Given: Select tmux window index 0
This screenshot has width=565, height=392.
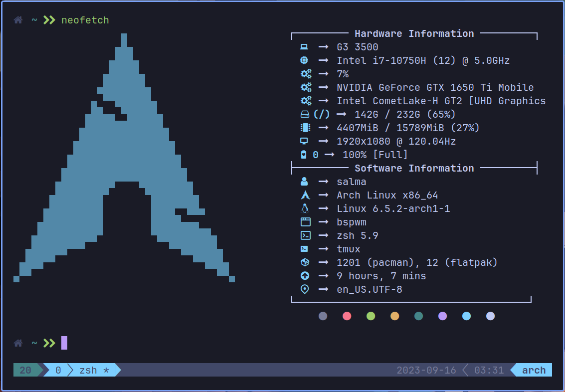Looking at the screenshot, I should click(58, 370).
